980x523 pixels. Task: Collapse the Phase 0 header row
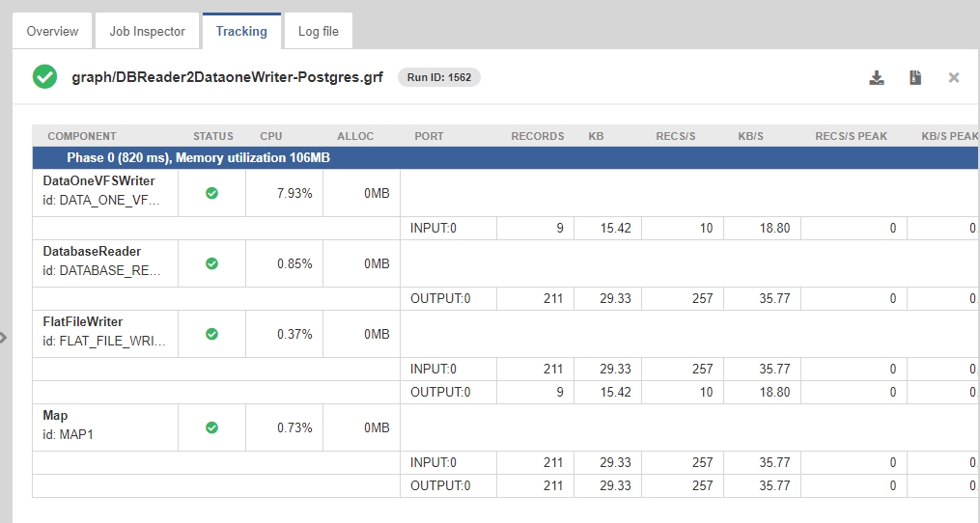[505, 157]
